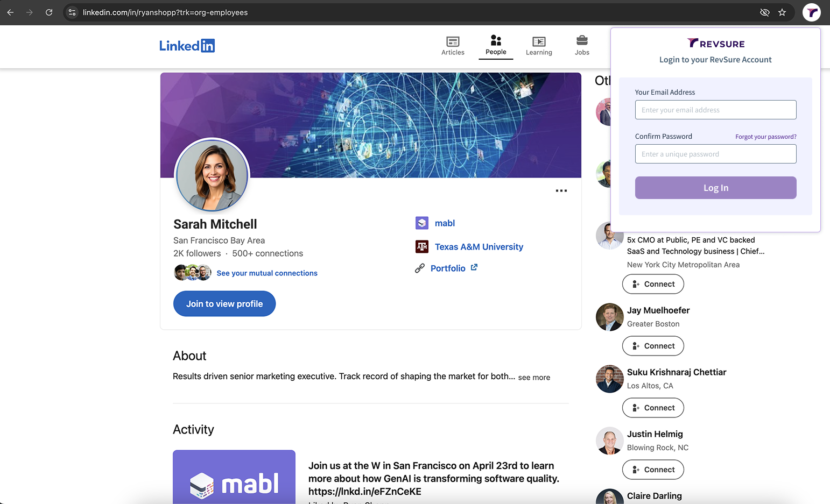The image size is (830, 504).
Task: Open Texas A&M University link
Action: 479,247
